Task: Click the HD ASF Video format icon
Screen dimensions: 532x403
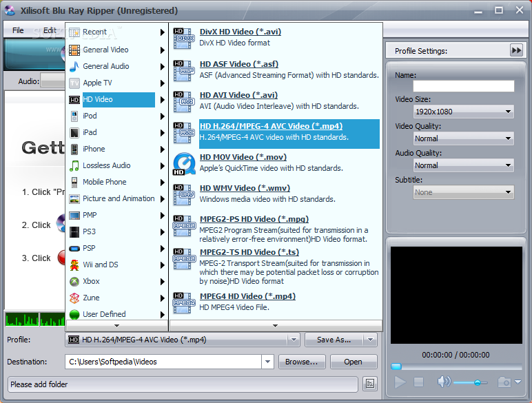Action: pyautogui.click(x=184, y=70)
